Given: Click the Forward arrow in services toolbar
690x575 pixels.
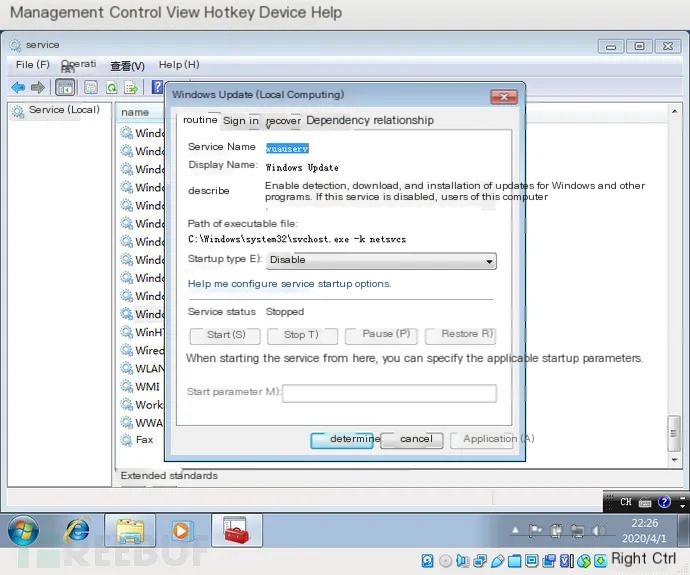Looking at the screenshot, I should click(x=38, y=87).
